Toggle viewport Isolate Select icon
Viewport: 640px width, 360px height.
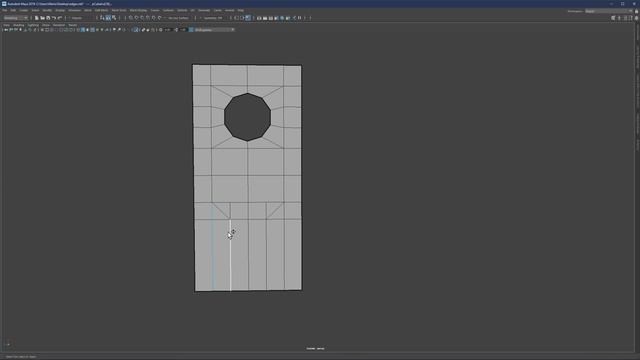[136, 30]
